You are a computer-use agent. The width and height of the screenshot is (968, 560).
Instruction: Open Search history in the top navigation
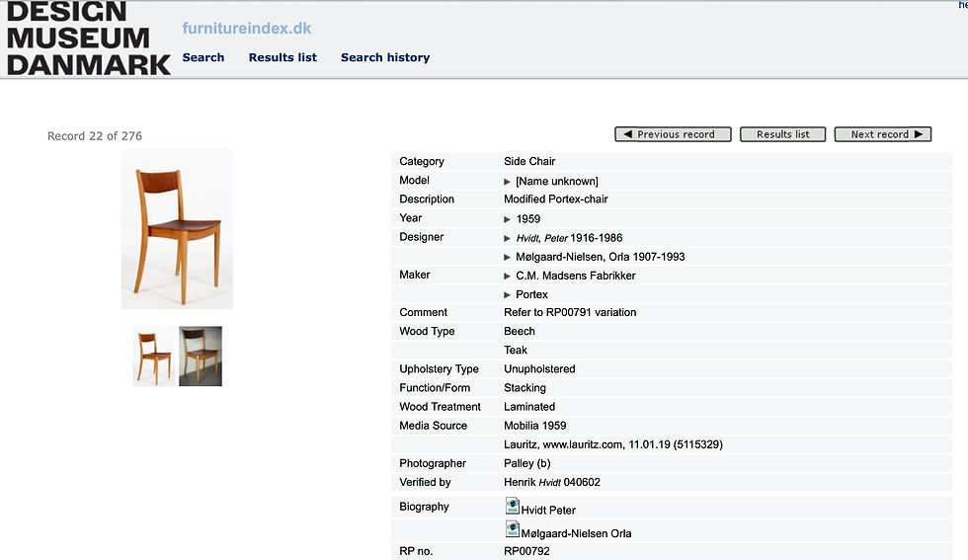[385, 57]
